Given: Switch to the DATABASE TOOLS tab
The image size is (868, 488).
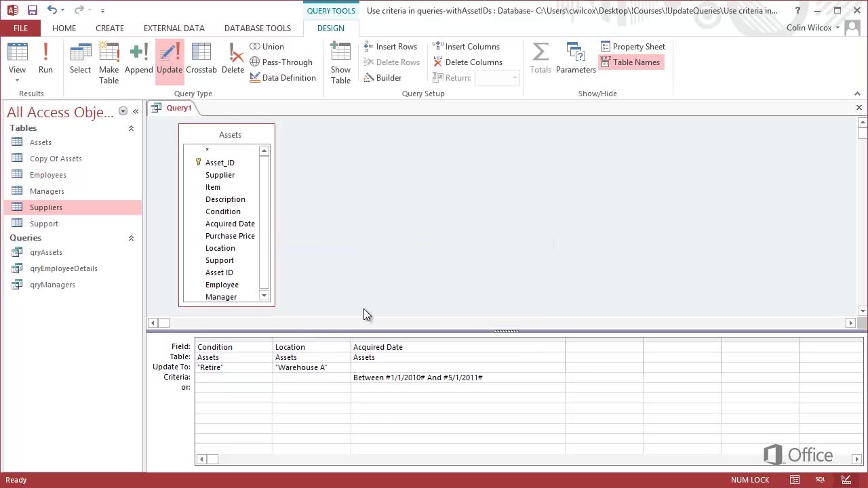Looking at the screenshot, I should (x=258, y=28).
